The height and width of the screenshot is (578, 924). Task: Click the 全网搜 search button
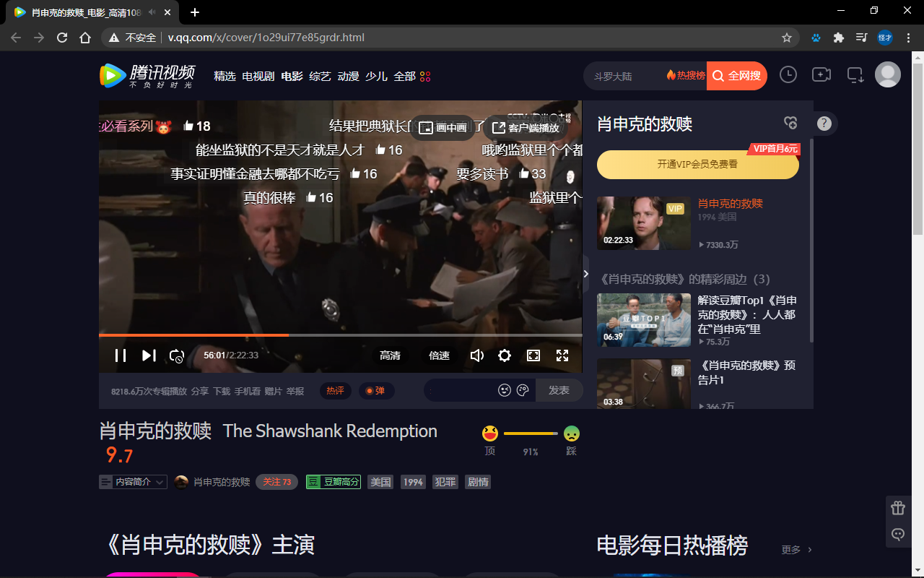click(x=737, y=76)
